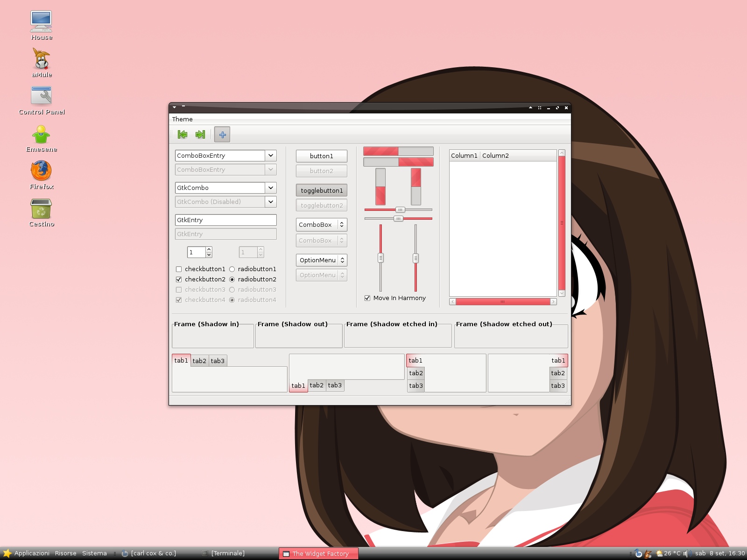Click the disabled ComboBoxEntry dropdown arrow
747x560 pixels.
click(271, 169)
